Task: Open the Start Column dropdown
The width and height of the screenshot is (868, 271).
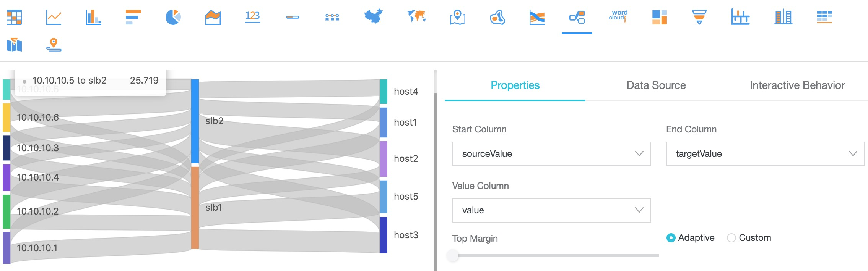Action: click(551, 154)
